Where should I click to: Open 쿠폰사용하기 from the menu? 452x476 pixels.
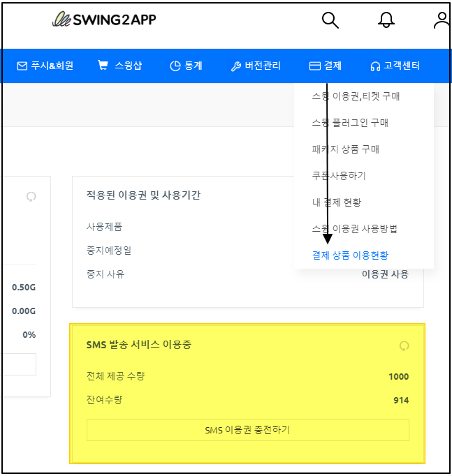tap(339, 176)
